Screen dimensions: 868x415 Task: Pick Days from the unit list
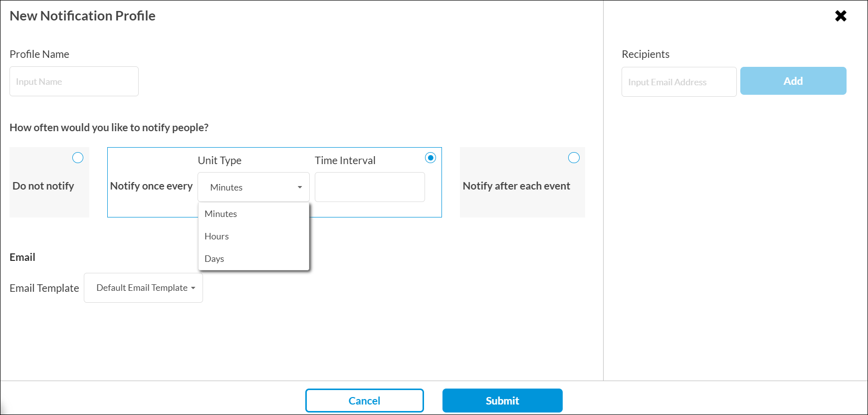pyautogui.click(x=215, y=259)
